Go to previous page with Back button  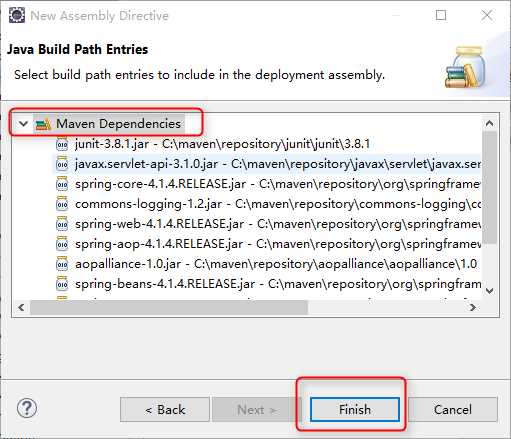coord(165,409)
